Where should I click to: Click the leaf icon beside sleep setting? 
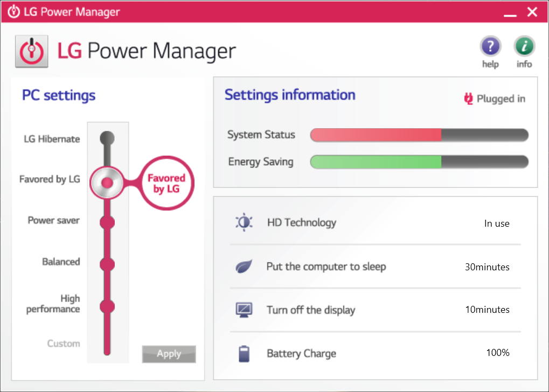[244, 266]
